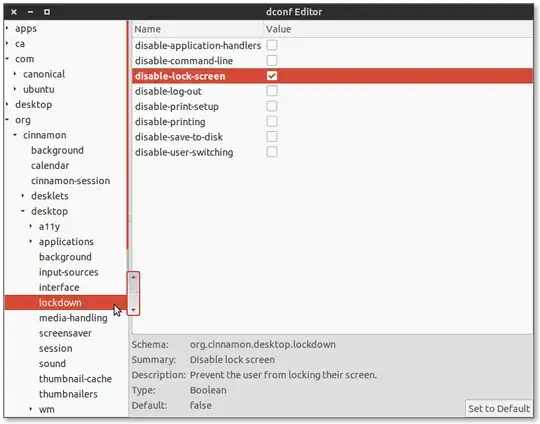540x424 pixels.
Task: Select disable-application-handlers row name
Action: (x=198, y=45)
